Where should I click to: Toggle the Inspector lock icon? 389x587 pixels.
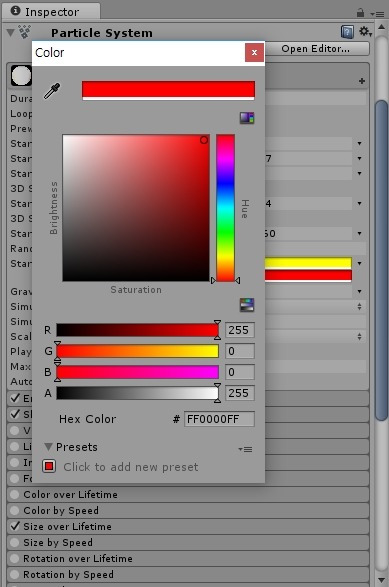tap(360, 13)
